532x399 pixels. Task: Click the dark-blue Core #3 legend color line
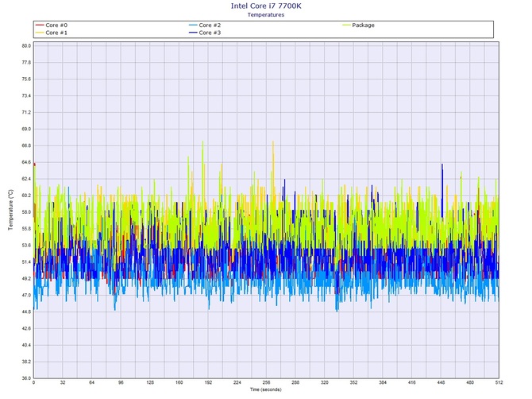click(193, 33)
